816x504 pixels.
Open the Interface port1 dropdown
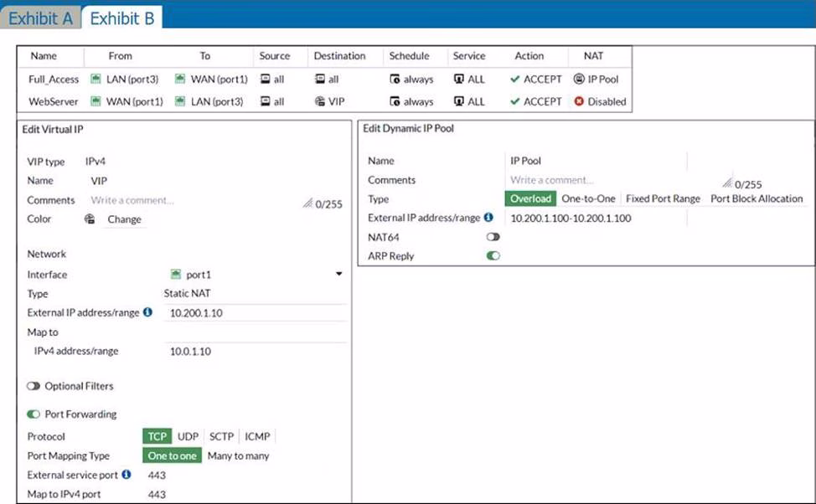(338, 274)
